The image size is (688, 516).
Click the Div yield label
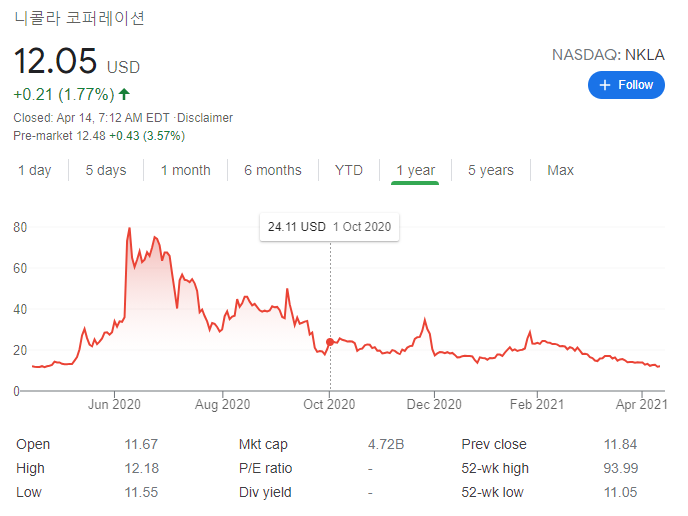point(265,492)
